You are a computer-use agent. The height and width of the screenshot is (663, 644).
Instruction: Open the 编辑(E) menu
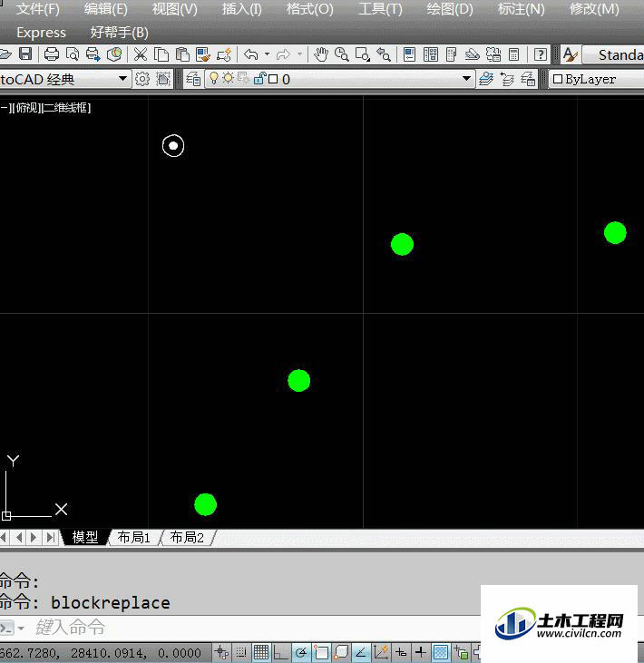point(106,9)
